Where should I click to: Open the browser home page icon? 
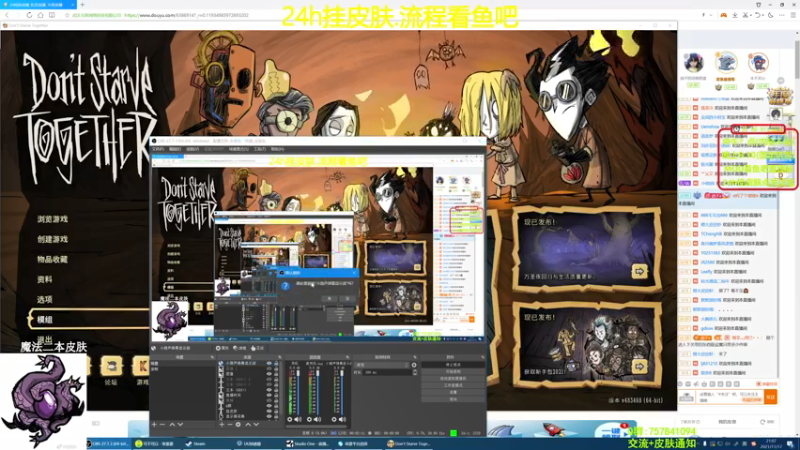[40, 15]
